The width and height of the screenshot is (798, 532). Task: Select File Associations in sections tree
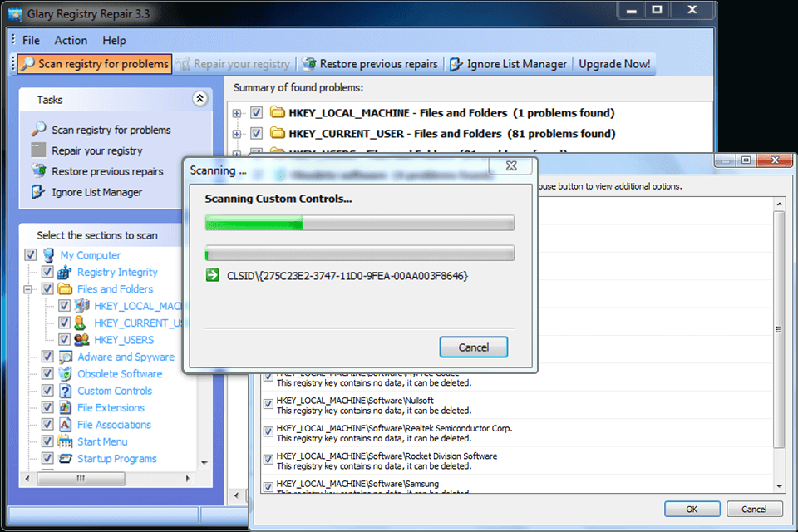click(114, 425)
